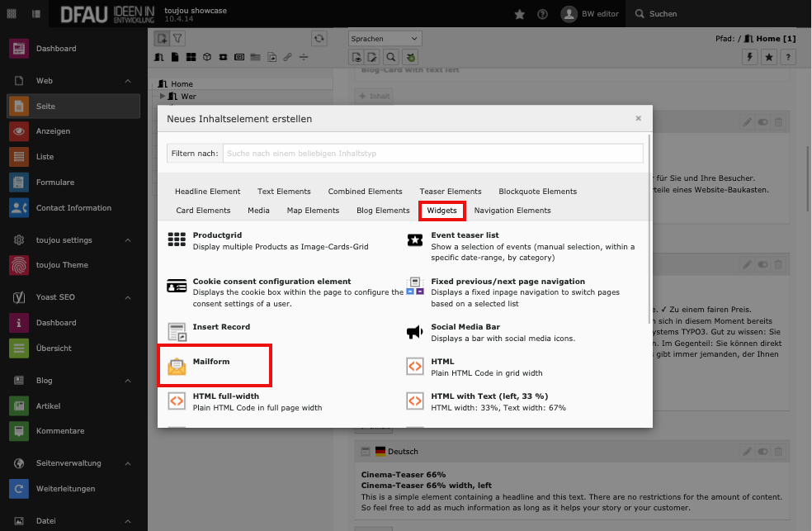The height and width of the screenshot is (531, 812).
Task: Open the toujou Theme module icon
Action: [19, 265]
